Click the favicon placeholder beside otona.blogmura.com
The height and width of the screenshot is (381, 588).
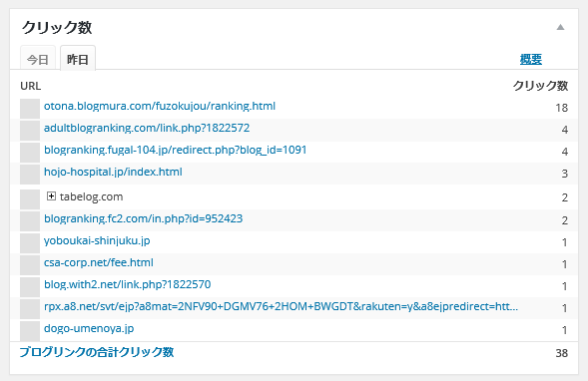[30, 109]
